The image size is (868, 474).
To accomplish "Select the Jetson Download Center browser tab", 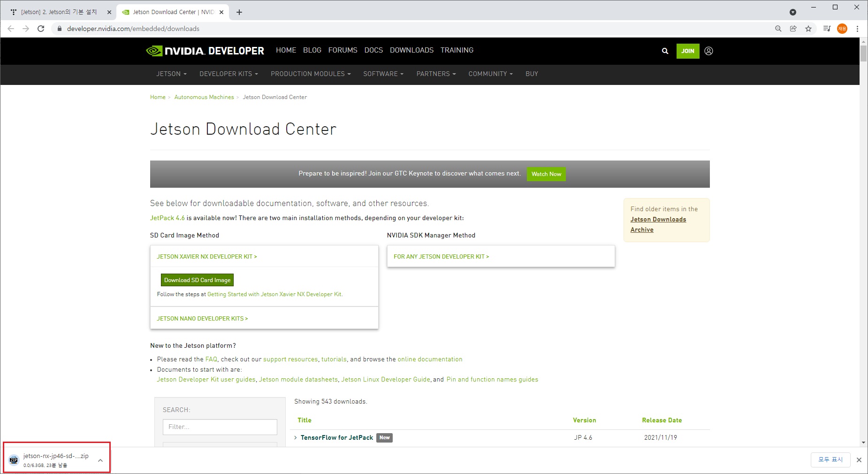I will [172, 12].
